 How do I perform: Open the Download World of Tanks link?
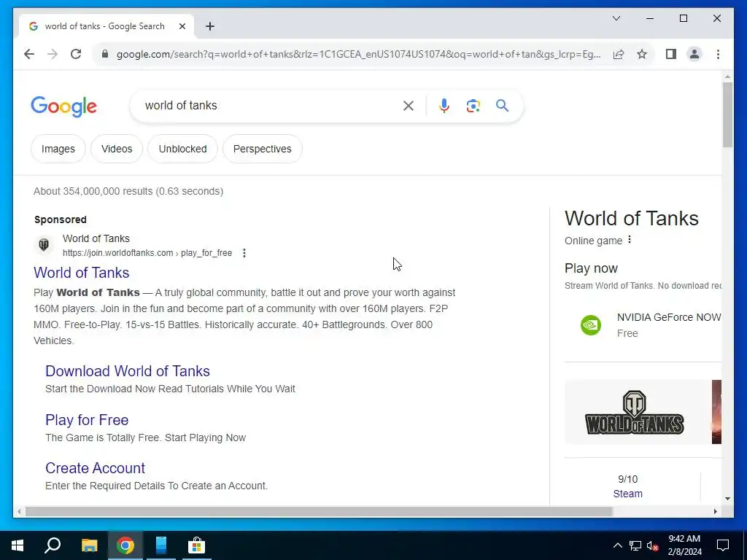coord(128,371)
